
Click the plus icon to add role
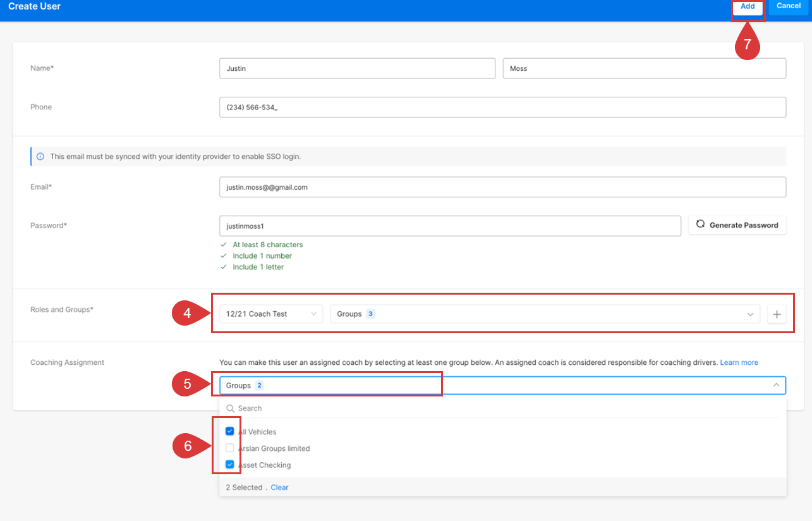click(777, 314)
